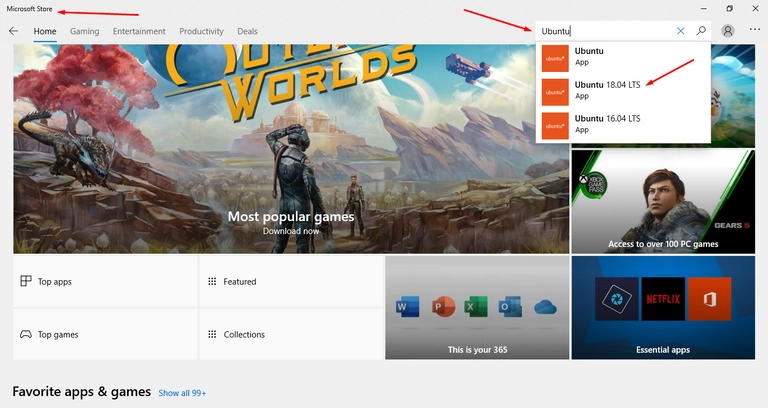Open the user account profile icon

click(728, 31)
